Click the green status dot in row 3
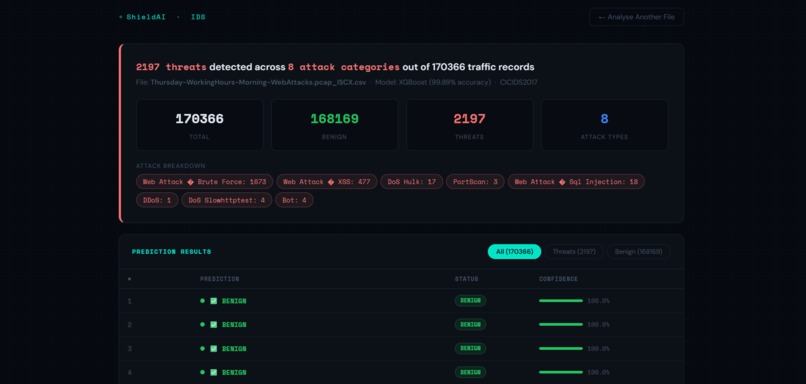This screenshot has width=806, height=384. (203, 349)
